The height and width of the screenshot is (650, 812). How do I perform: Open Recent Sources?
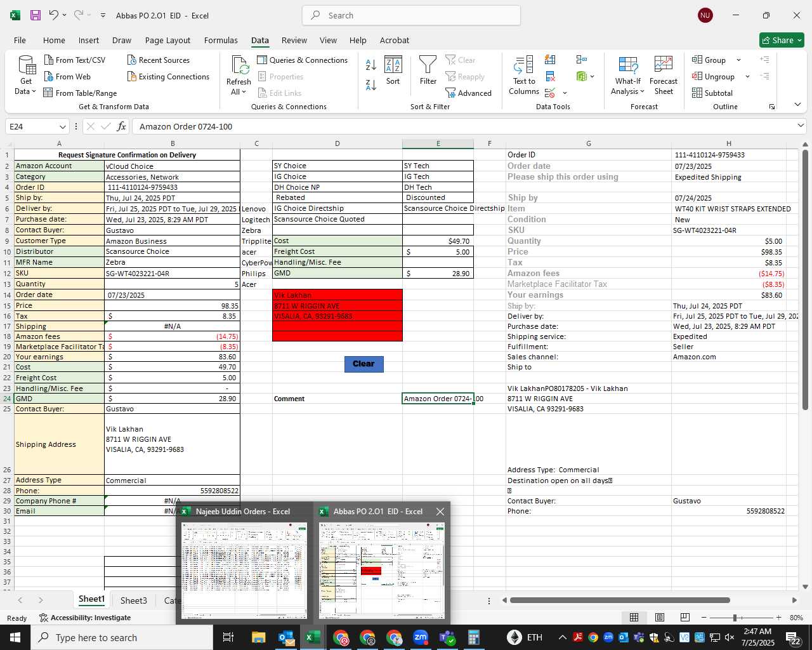click(159, 60)
